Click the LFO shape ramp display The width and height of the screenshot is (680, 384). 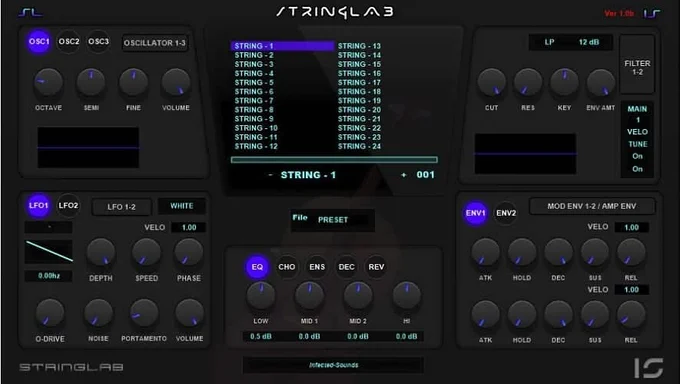(49, 252)
